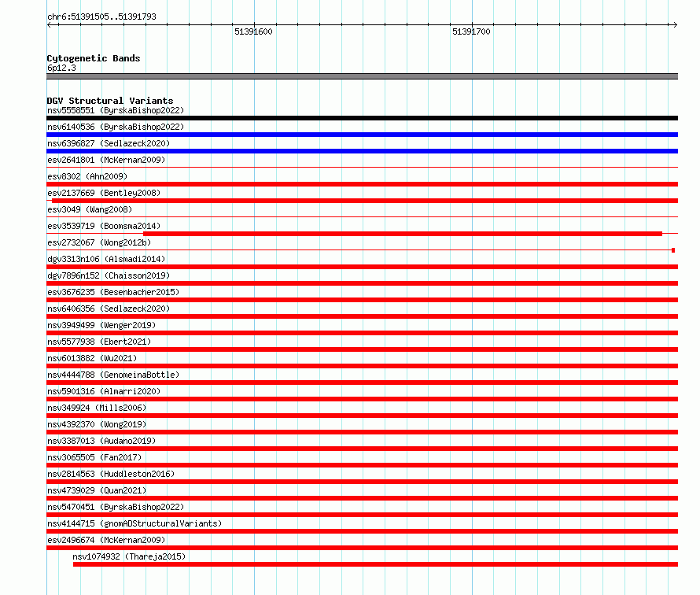Viewport: 700px width, 595px height.
Task: Click the right arrow of the ruler
Action: click(675, 25)
